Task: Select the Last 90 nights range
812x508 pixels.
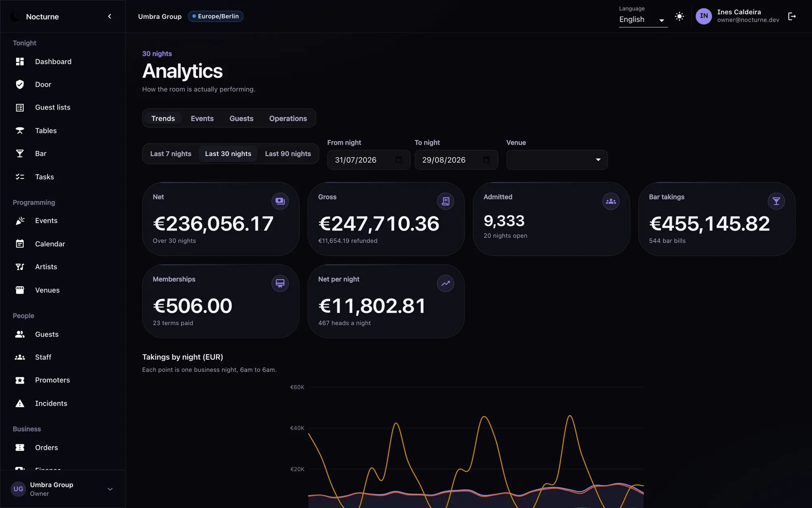Action: pyautogui.click(x=288, y=154)
